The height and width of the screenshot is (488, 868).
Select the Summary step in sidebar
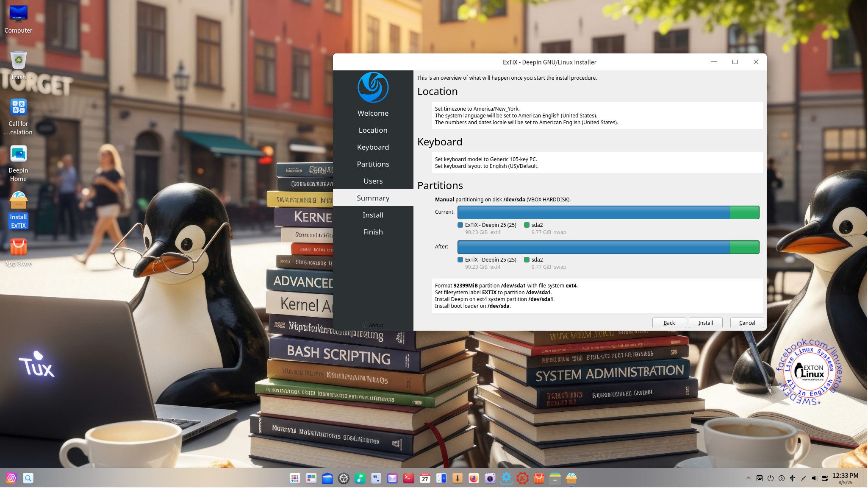(x=373, y=198)
